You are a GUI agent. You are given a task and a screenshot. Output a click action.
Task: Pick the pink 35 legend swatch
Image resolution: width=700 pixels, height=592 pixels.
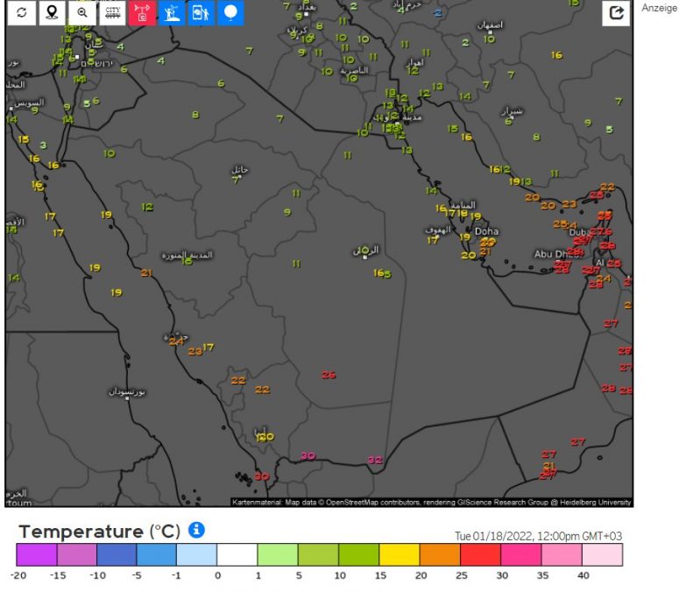[x=562, y=554]
